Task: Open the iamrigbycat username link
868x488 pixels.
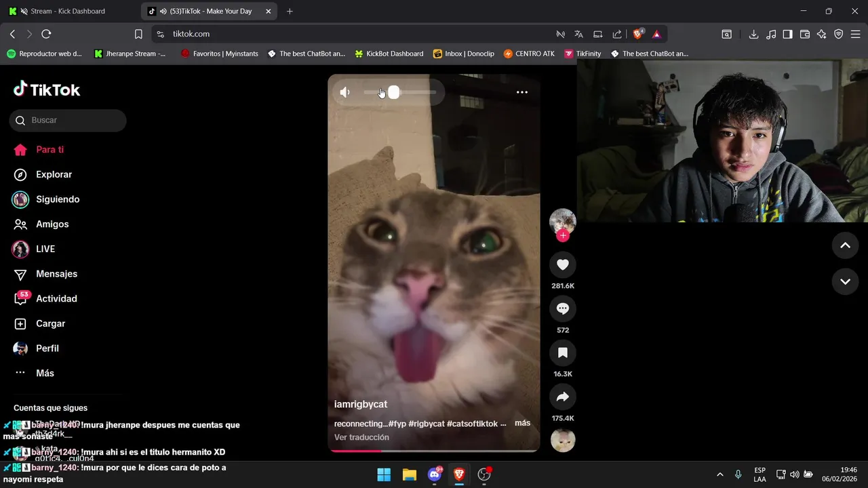Action: pos(361,404)
